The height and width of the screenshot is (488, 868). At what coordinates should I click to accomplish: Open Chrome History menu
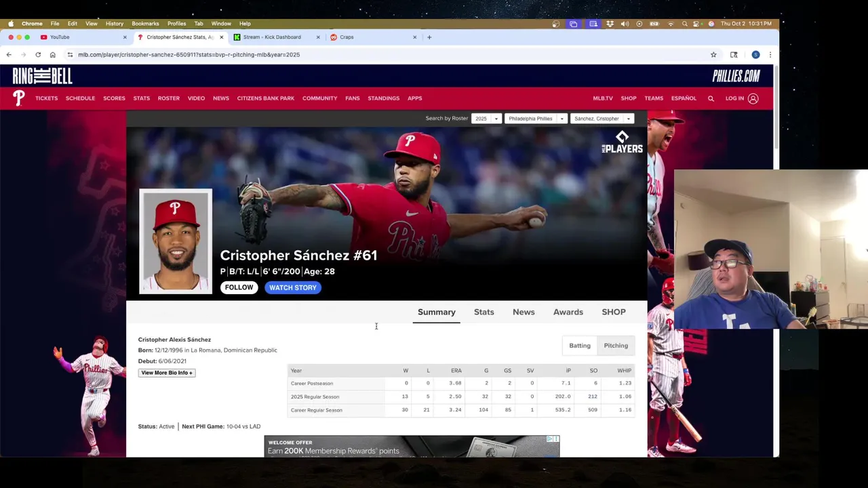pyautogui.click(x=115, y=24)
